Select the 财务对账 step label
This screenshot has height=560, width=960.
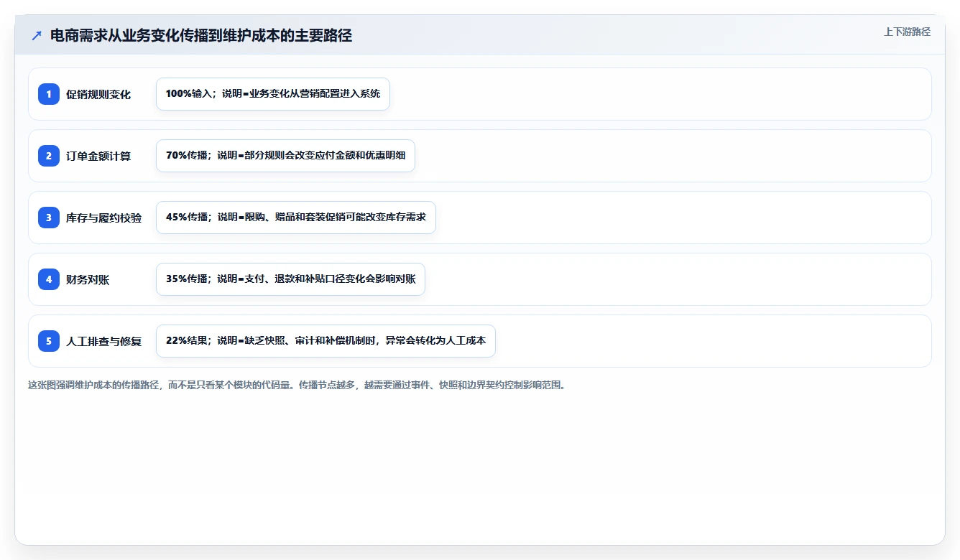88,279
